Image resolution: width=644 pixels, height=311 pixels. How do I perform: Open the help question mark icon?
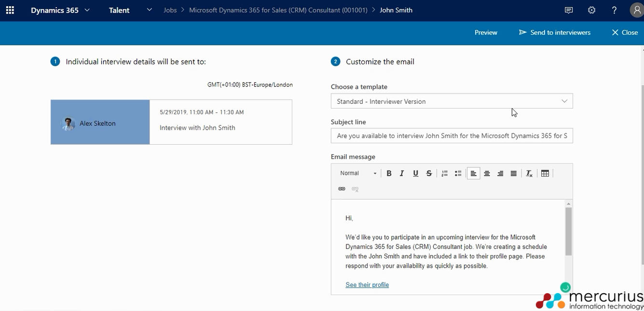pos(614,10)
